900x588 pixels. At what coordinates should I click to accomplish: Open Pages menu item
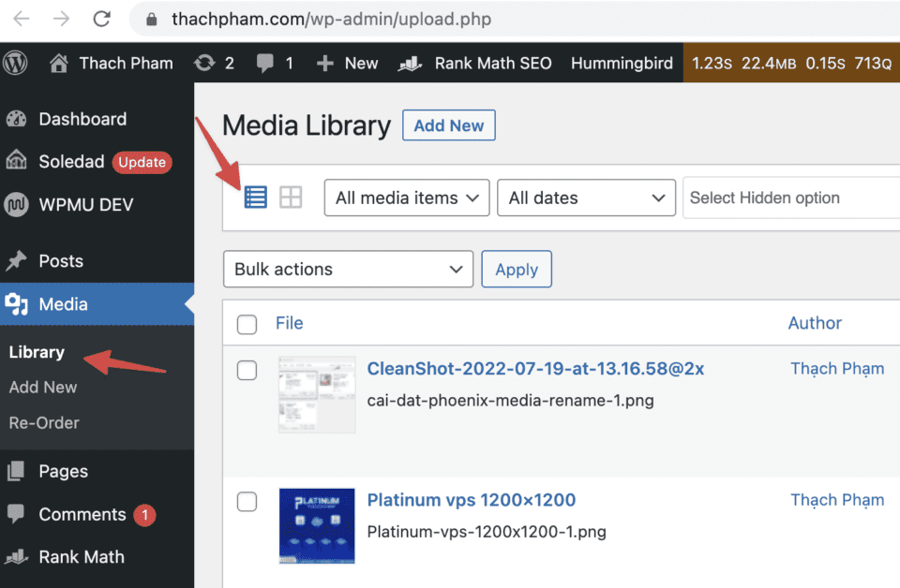pos(63,471)
